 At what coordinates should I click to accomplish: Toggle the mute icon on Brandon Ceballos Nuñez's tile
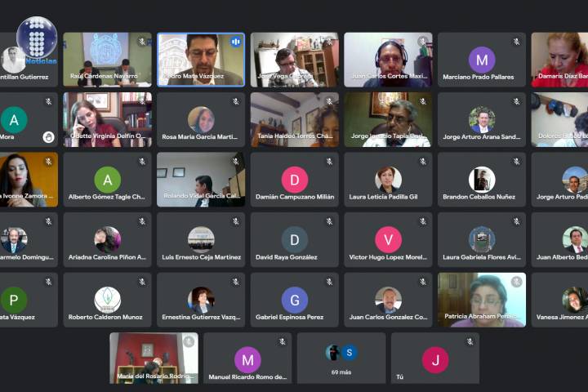[x=516, y=162]
